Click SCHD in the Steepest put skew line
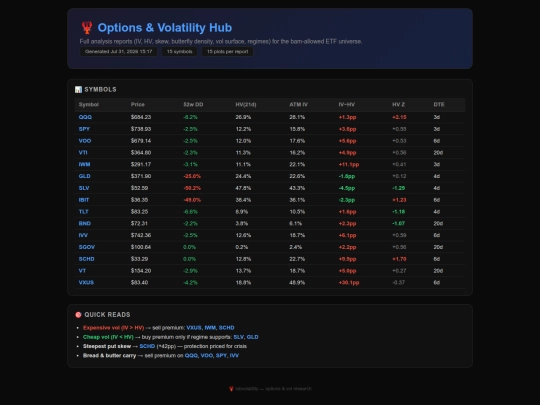This screenshot has height=405, width=540. coord(147,346)
